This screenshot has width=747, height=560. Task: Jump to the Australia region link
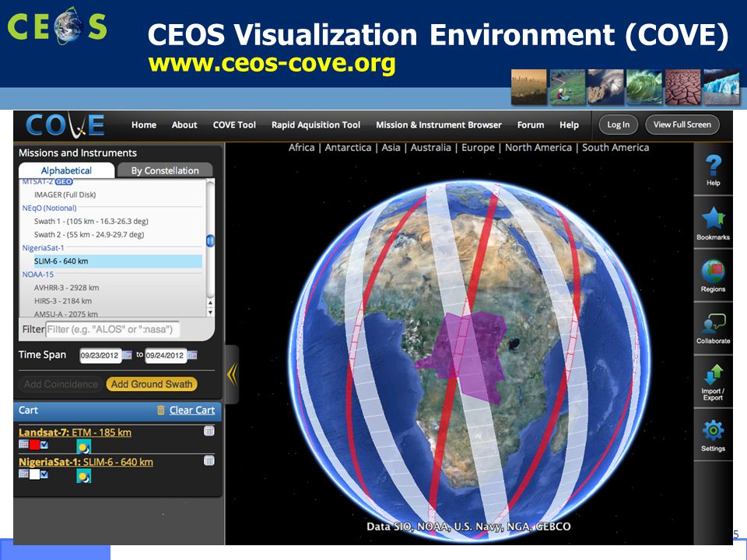coord(430,148)
